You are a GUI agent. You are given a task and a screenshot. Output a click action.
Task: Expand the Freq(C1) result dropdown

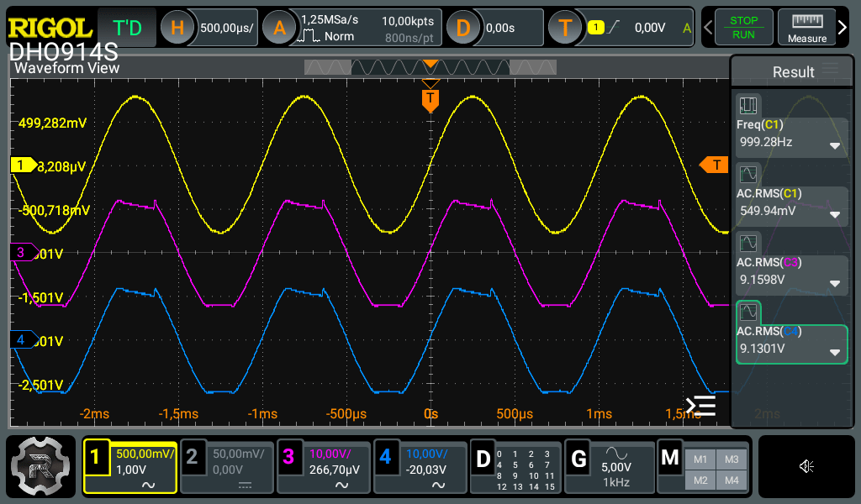tap(835, 146)
